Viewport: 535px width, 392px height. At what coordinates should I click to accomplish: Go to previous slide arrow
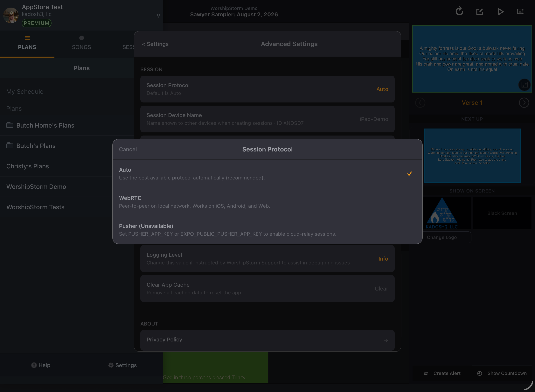click(420, 103)
